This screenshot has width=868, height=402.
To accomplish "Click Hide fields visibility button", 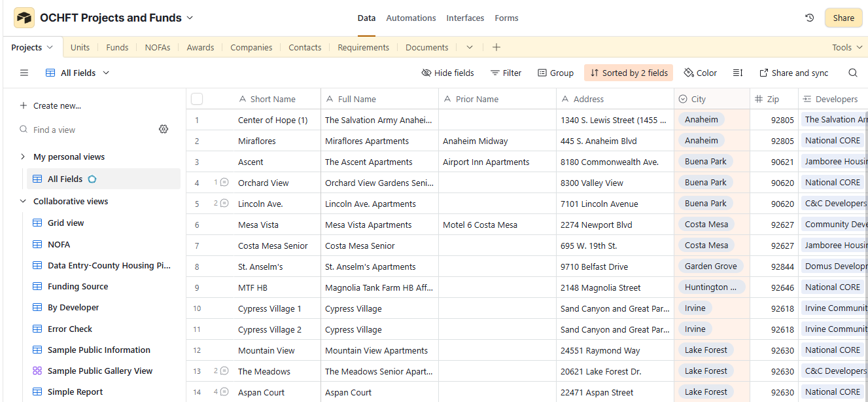I will pyautogui.click(x=448, y=73).
